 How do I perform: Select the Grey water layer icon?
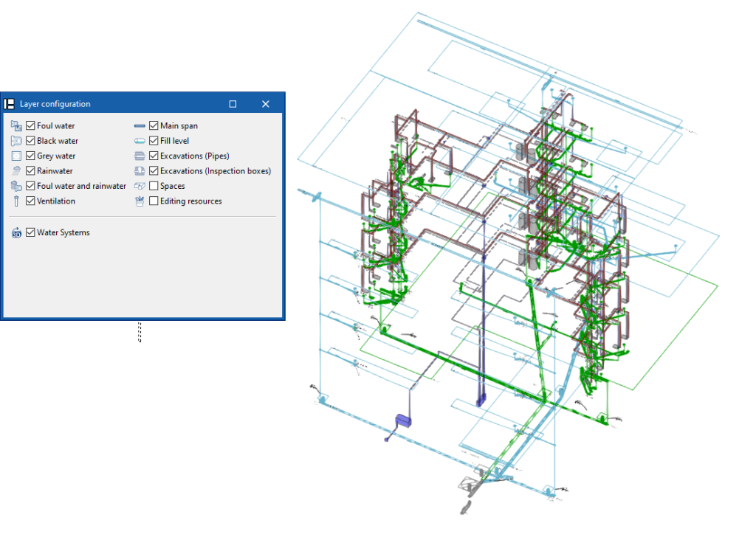16,155
